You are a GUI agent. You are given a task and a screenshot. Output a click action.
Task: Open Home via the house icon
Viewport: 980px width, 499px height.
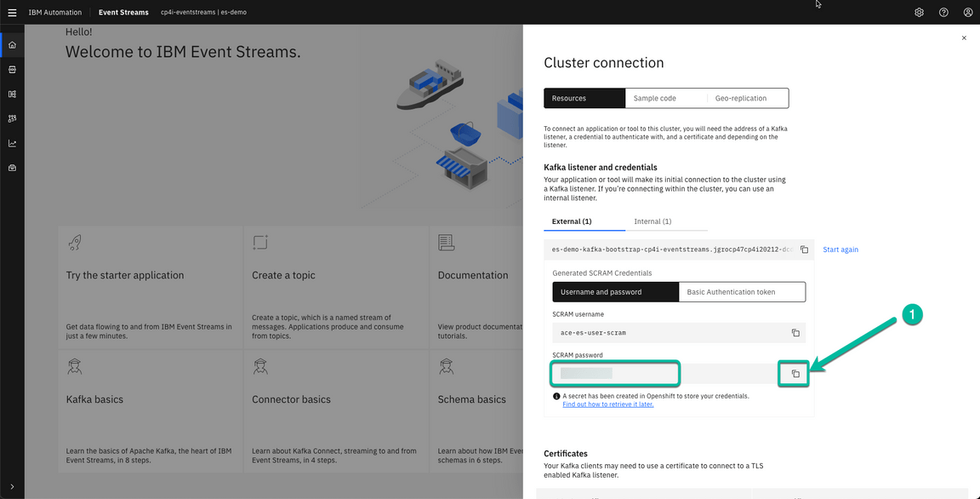[x=11, y=43]
